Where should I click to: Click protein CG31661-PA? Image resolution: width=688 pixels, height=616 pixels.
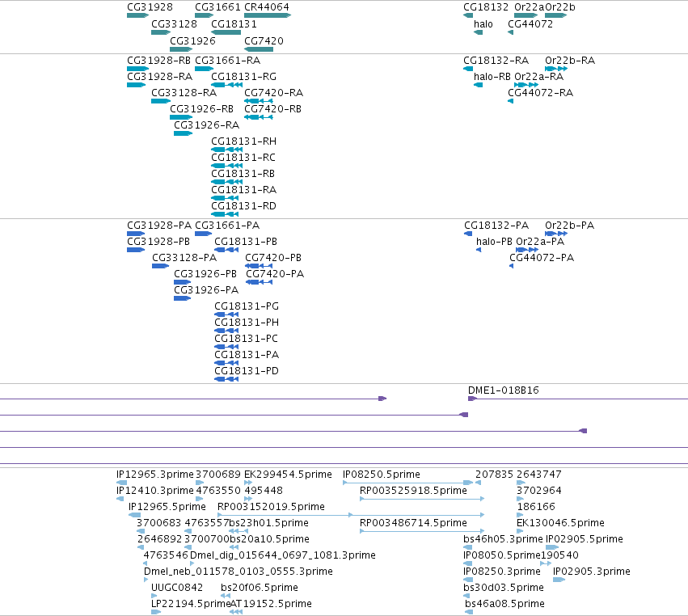click(227, 225)
